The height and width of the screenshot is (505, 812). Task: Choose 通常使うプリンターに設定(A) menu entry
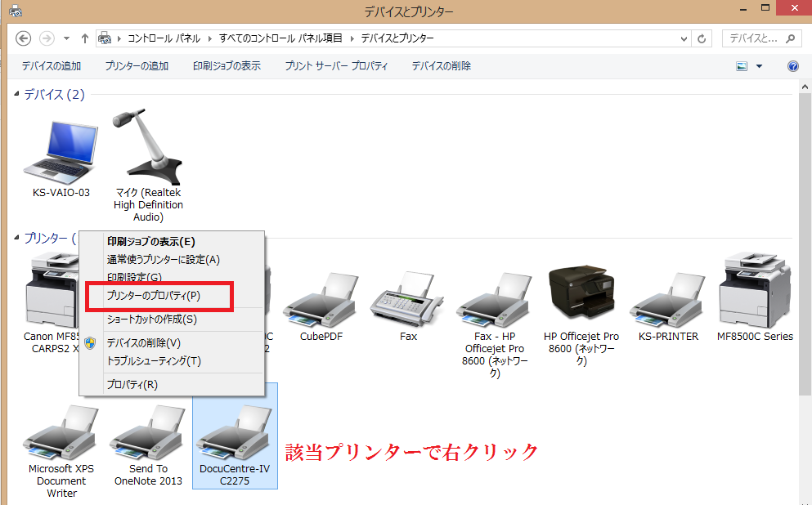click(x=164, y=259)
